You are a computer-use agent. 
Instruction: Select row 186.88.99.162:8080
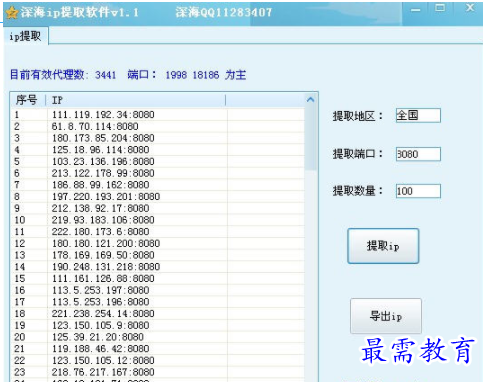tap(158, 185)
